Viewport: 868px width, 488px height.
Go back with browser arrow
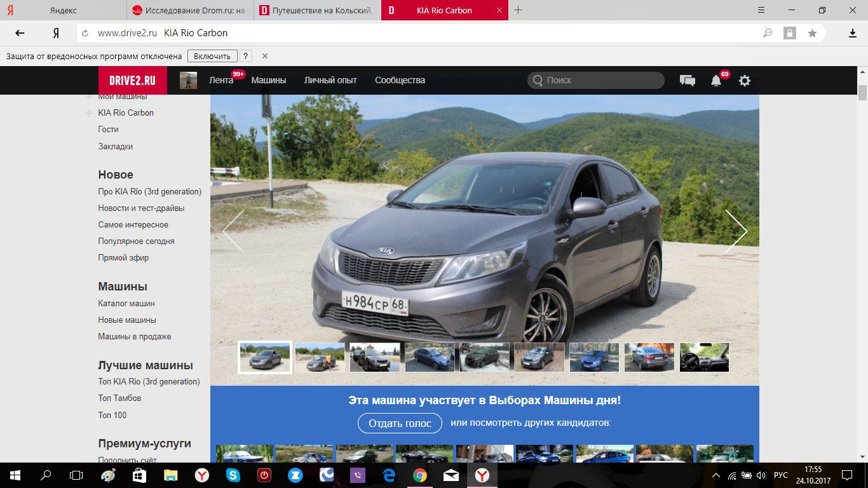[x=20, y=33]
